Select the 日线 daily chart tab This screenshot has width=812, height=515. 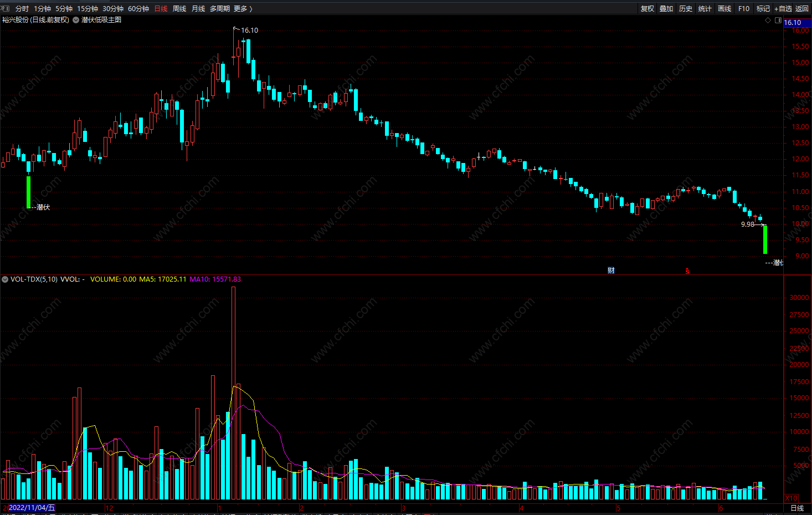[x=161, y=8]
